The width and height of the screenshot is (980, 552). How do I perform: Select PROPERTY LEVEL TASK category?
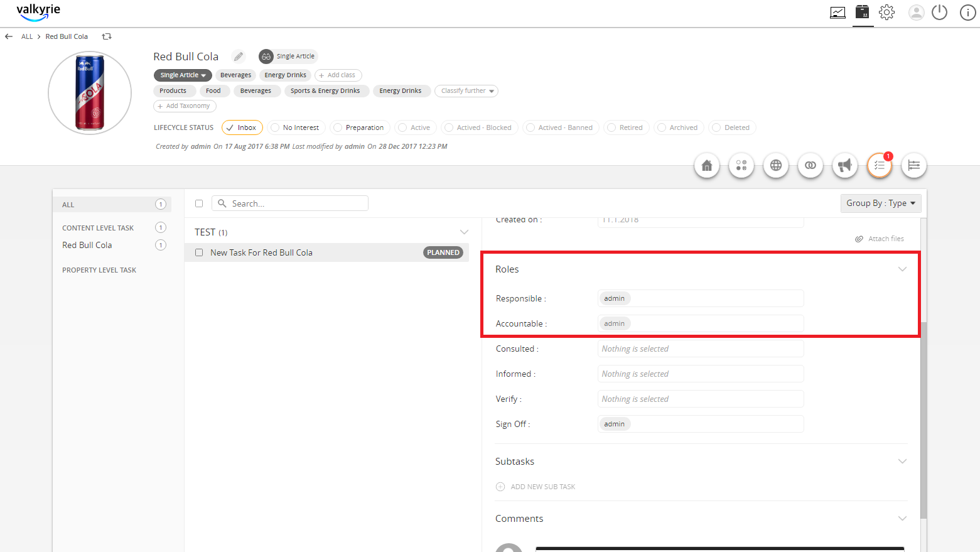point(99,270)
